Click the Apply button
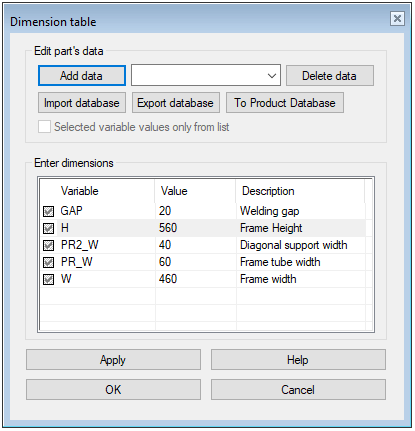Image resolution: width=415 pixels, height=431 pixels. [x=113, y=360]
